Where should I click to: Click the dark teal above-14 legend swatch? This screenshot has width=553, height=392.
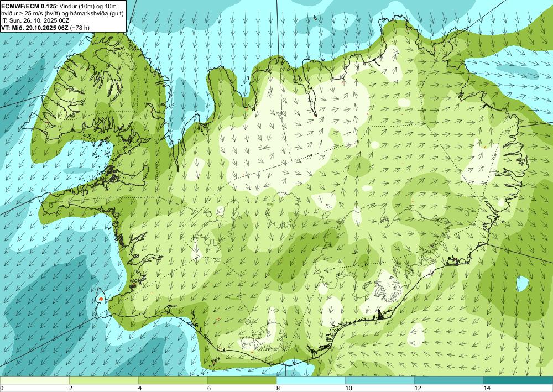(x=519, y=380)
